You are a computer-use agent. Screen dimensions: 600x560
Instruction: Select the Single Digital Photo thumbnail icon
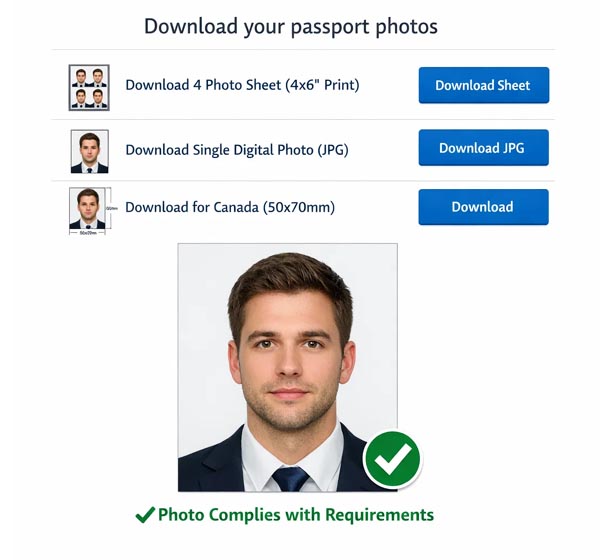coord(89,151)
